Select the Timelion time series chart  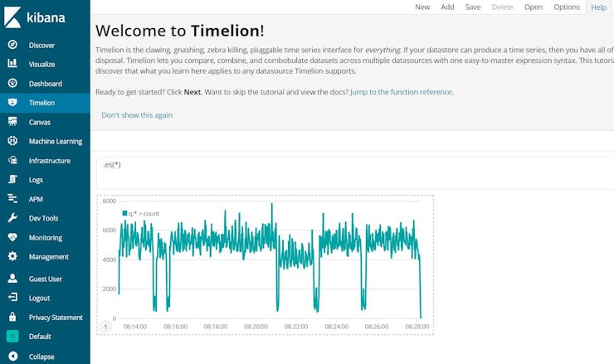pyautogui.click(x=266, y=265)
